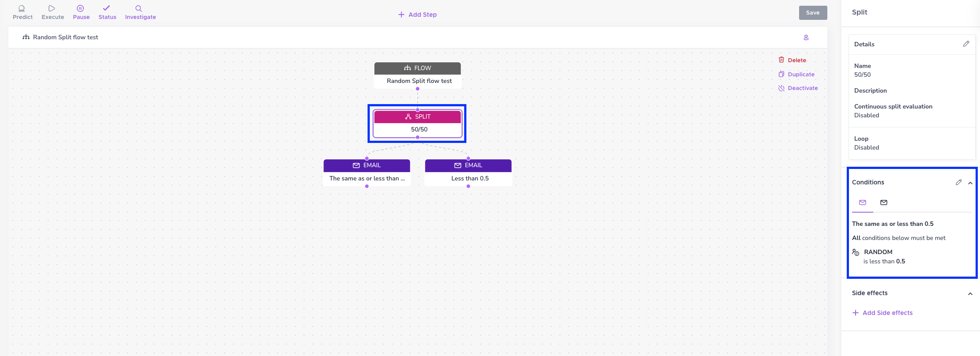
Task: Delete the selected step
Action: click(792, 60)
